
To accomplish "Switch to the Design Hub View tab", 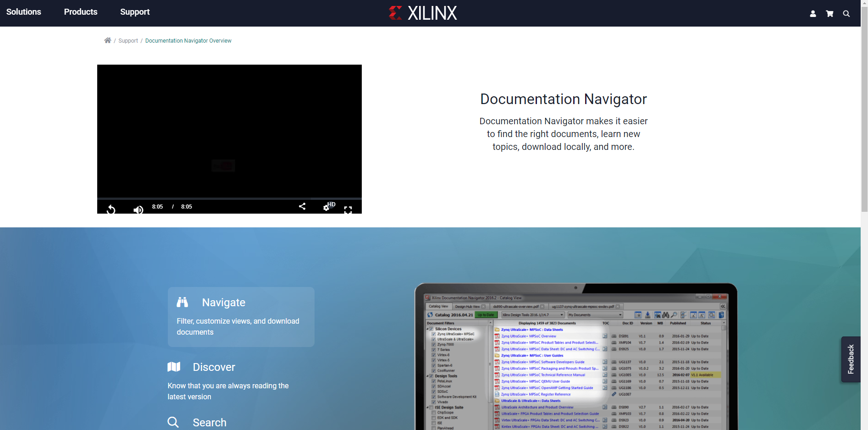I will (x=468, y=306).
